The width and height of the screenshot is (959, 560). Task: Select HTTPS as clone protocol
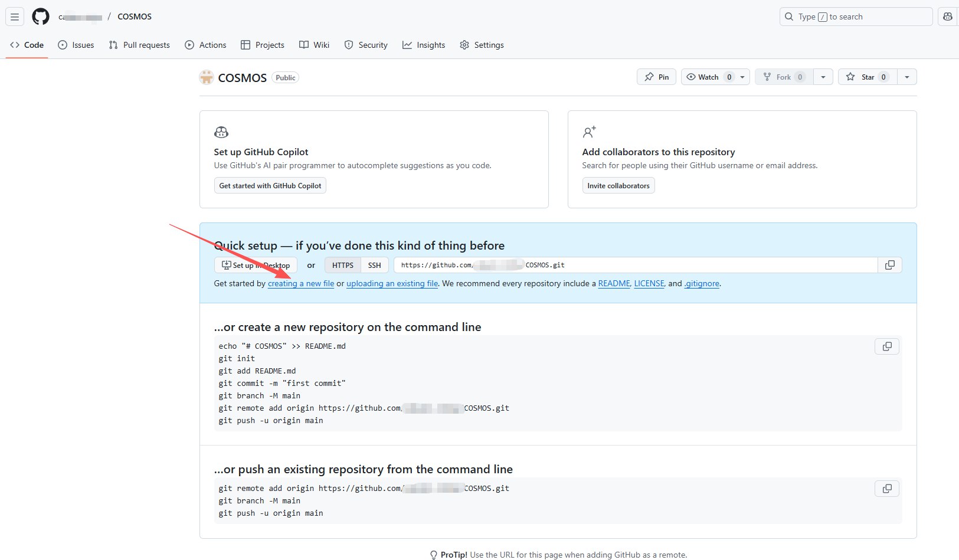(x=342, y=265)
